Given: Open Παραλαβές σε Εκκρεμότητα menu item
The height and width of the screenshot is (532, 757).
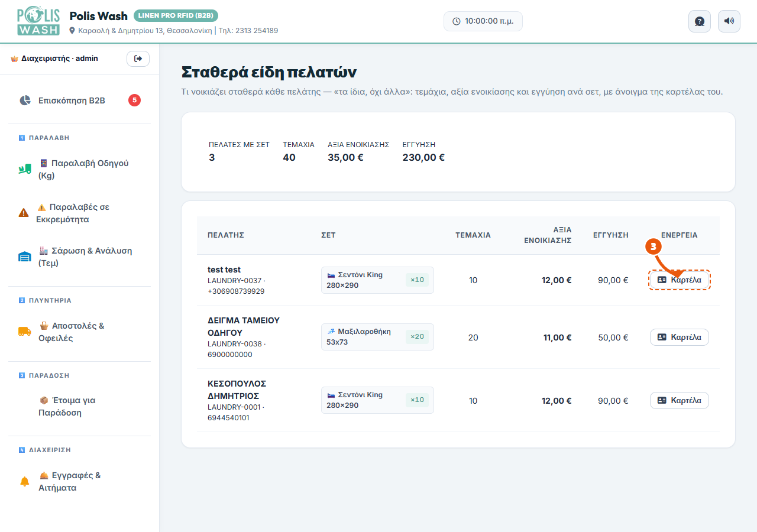Looking at the screenshot, I should [x=80, y=213].
